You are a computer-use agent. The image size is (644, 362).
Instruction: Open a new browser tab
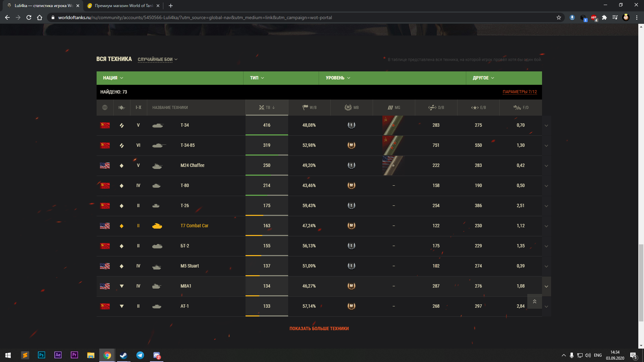point(171,6)
